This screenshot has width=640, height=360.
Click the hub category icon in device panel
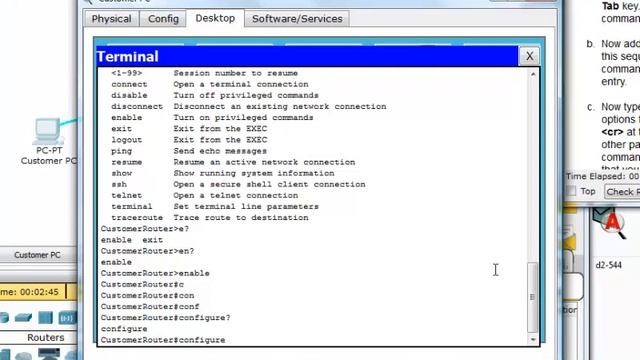(x=45, y=318)
